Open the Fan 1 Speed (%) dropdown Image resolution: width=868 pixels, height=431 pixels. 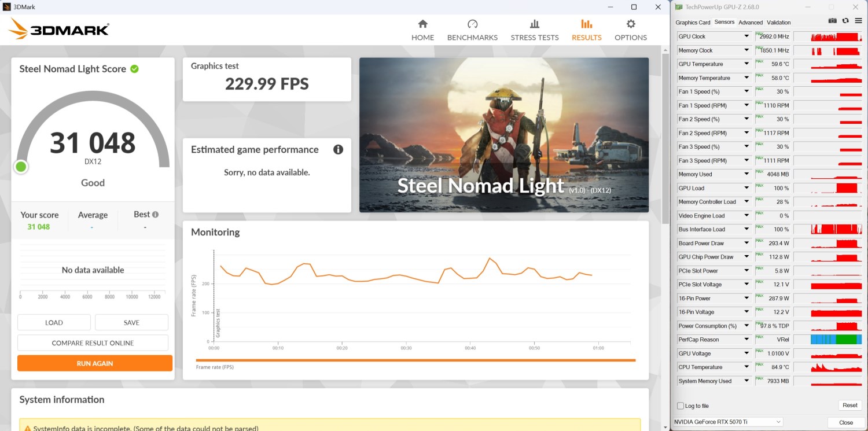pyautogui.click(x=746, y=91)
